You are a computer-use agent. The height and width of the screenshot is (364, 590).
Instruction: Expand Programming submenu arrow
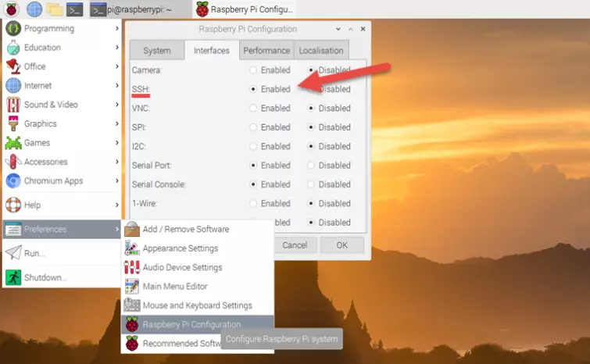pyautogui.click(x=117, y=28)
